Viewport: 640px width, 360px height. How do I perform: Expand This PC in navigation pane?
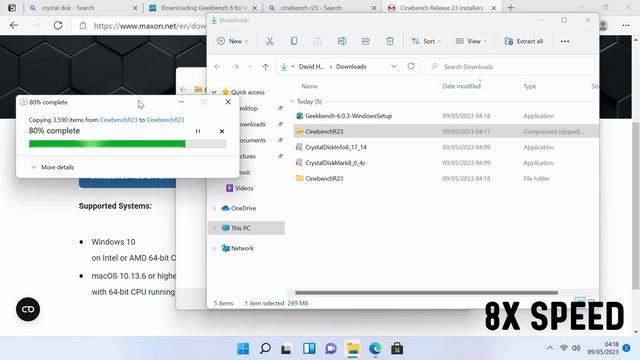click(x=214, y=228)
